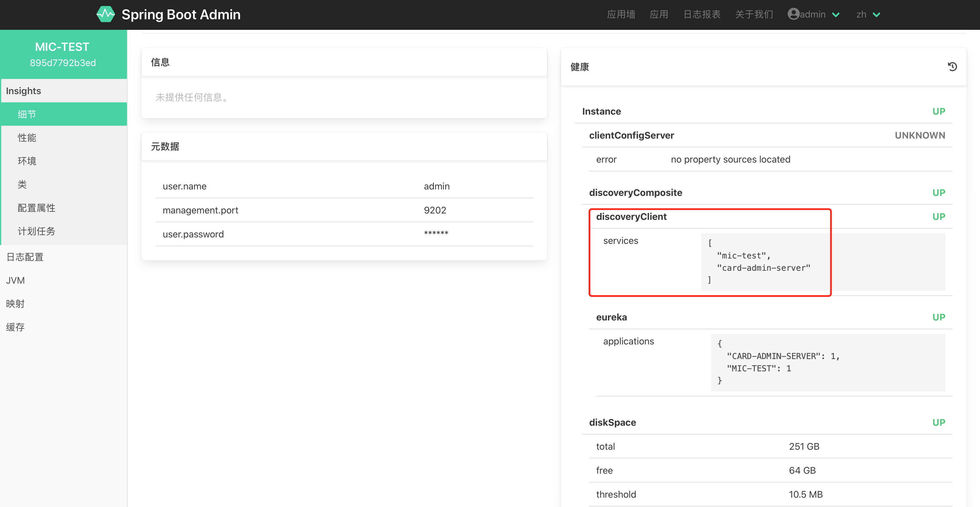Click the user.name metadata key
Viewport: 980px width, 507px height.
(185, 186)
